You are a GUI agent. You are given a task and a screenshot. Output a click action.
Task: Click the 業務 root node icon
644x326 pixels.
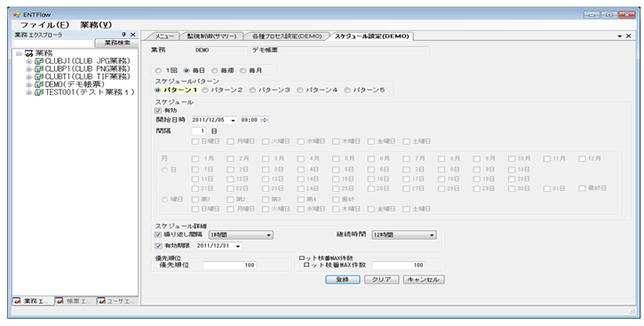(x=28, y=53)
